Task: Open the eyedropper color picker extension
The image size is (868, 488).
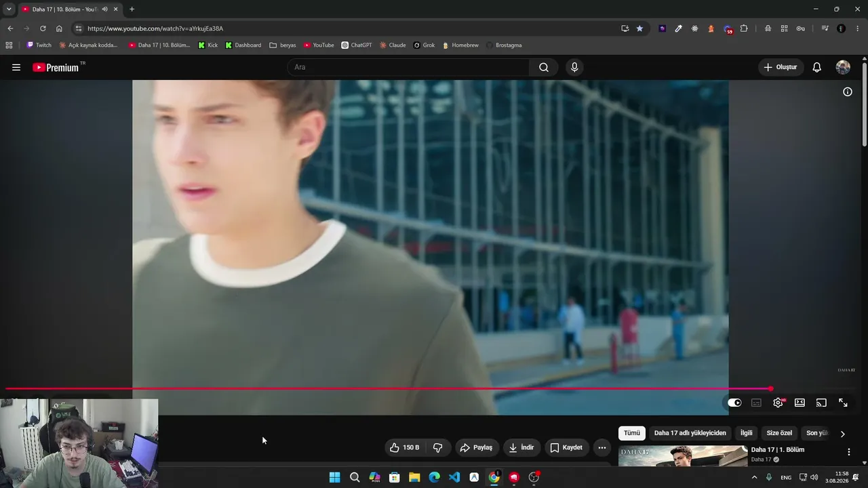Action: [678, 28]
